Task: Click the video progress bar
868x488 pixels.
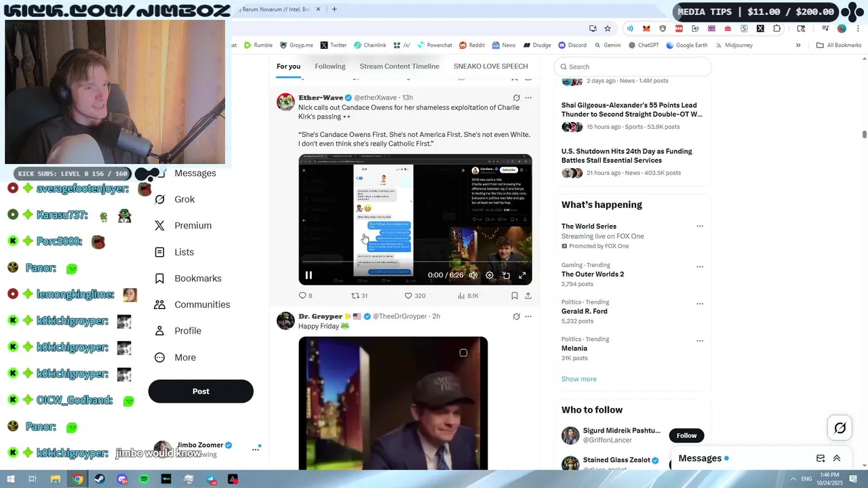Action: pyautogui.click(x=415, y=262)
